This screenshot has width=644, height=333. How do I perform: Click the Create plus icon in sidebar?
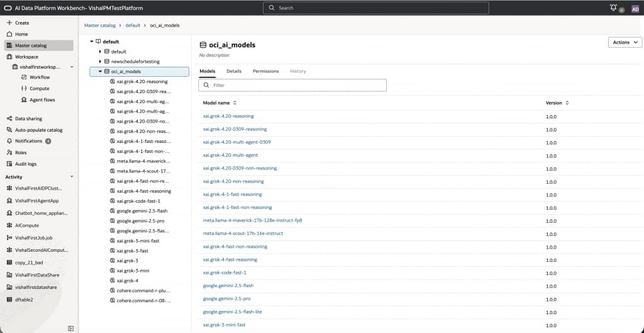tap(9, 23)
